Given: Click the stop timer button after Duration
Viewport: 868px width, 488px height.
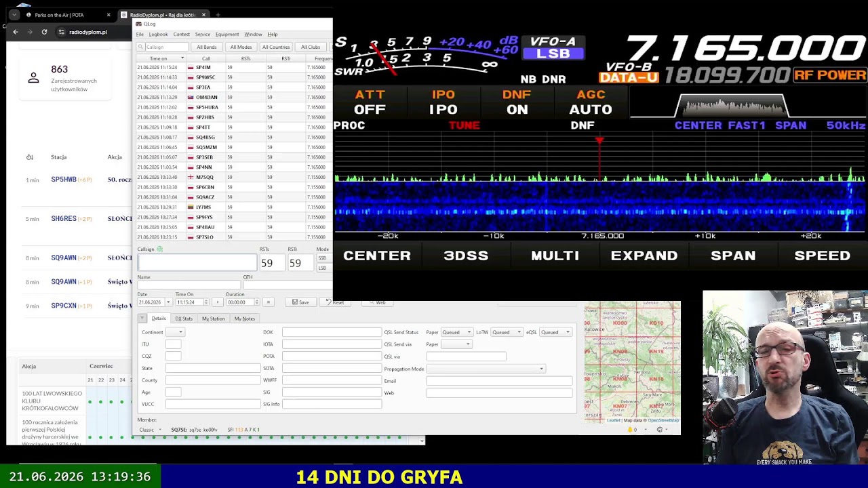Looking at the screenshot, I should click(268, 302).
